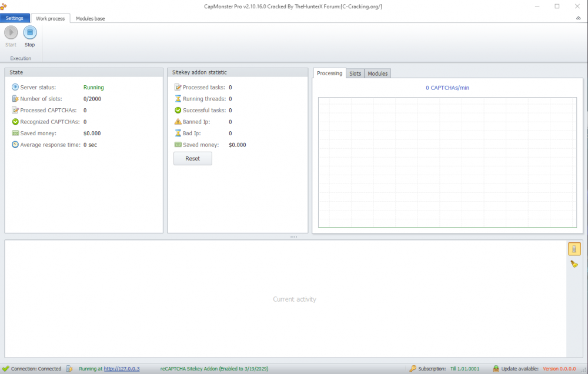
Task: Click the 'Connection: Connected' status text
Action: (36, 369)
